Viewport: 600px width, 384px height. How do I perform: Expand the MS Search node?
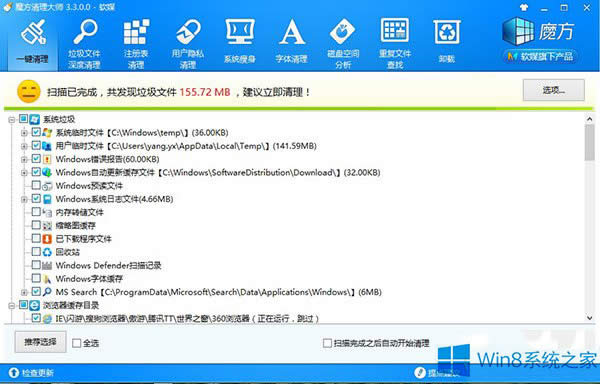pyautogui.click(x=24, y=293)
